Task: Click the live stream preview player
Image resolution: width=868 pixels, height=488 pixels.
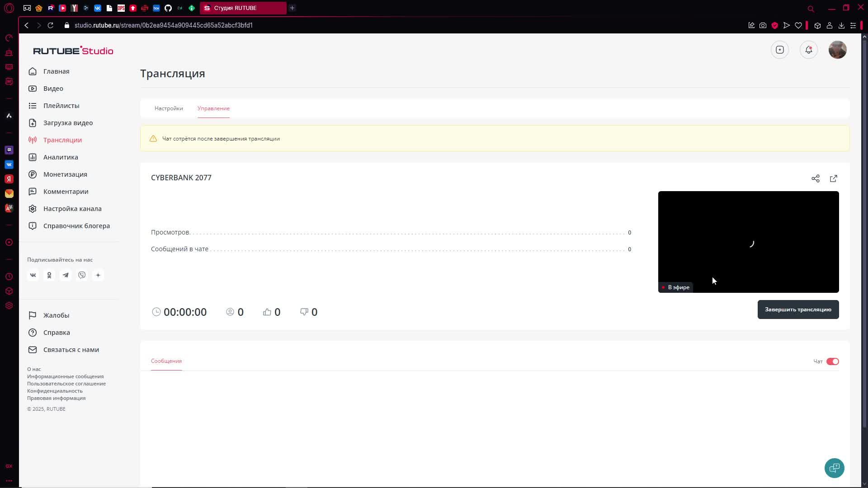Action: [x=748, y=242]
